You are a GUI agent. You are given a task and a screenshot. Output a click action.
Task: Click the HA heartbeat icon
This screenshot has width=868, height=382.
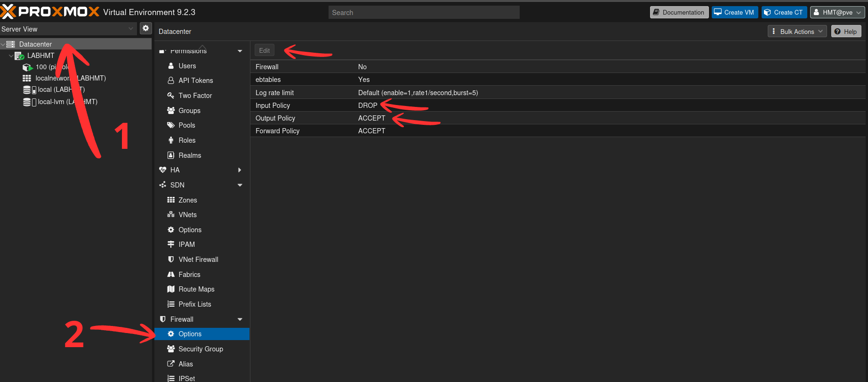pyautogui.click(x=163, y=170)
